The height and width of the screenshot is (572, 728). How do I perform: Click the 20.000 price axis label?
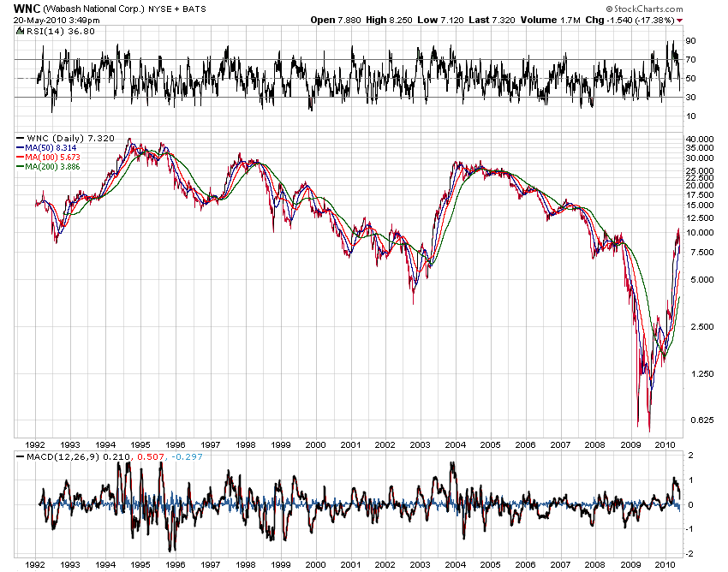click(700, 185)
